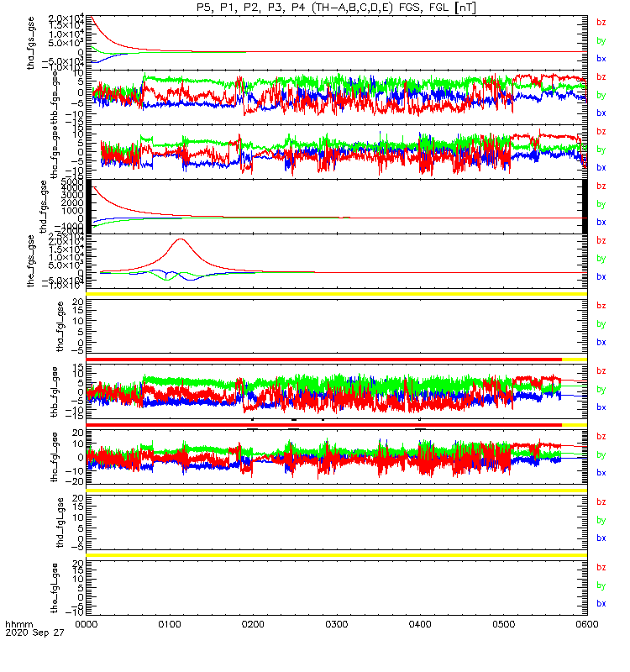The width and height of the screenshot is (630, 672).
Task: Click the green "by" legend of the_fgs_gse panel
Action: 601,259
